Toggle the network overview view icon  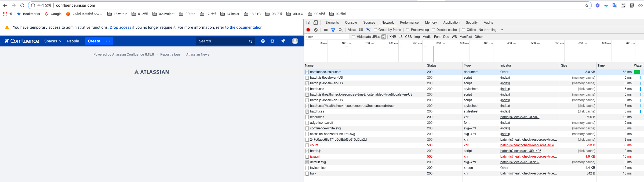[x=369, y=30]
